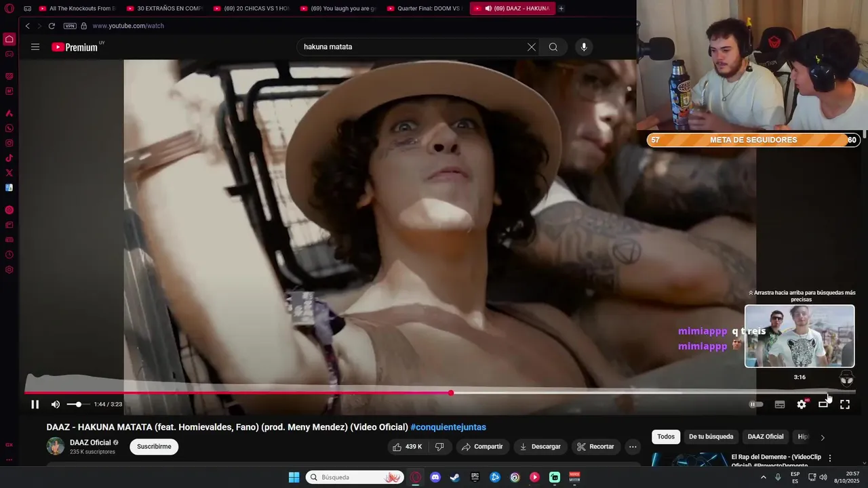The height and width of the screenshot is (488, 868).
Task: Open Steam from the taskbar
Action: [x=455, y=477]
